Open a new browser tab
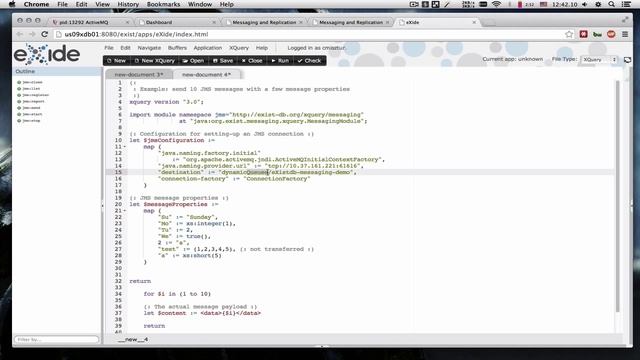Viewport: 640px width, 360px height. [x=489, y=22]
